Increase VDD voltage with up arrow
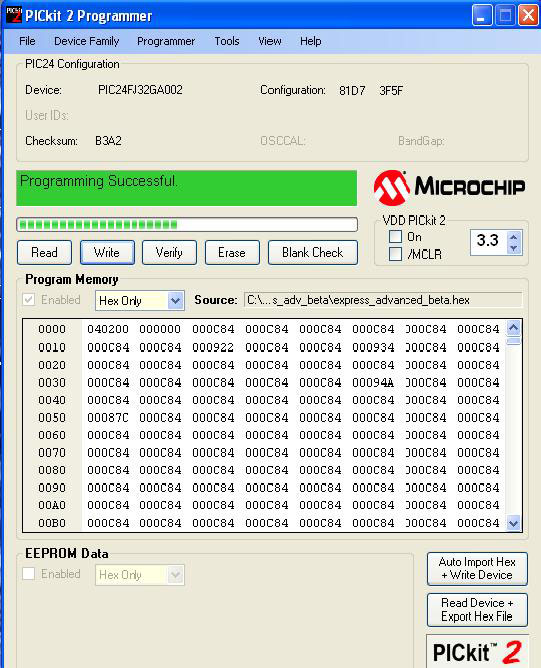This screenshot has height=668, width=541. pos(514,237)
